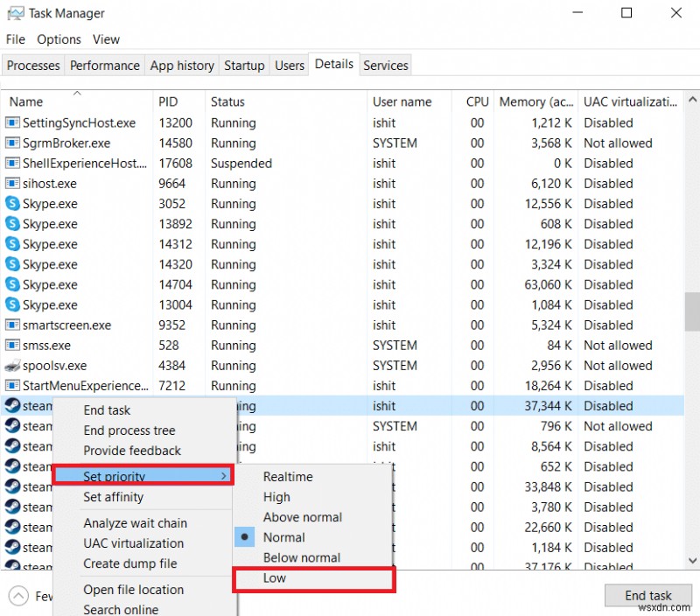Select the High priority option
The height and width of the screenshot is (616, 700).
pyautogui.click(x=276, y=497)
